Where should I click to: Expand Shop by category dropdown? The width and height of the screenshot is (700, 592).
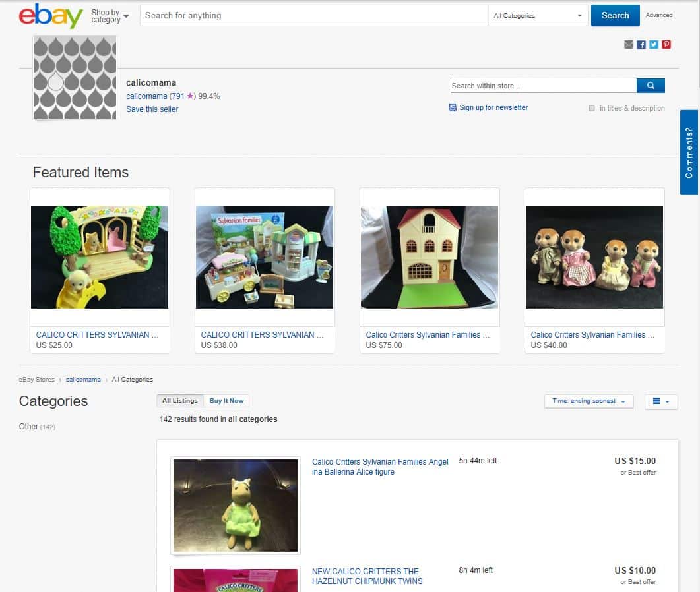click(x=110, y=16)
